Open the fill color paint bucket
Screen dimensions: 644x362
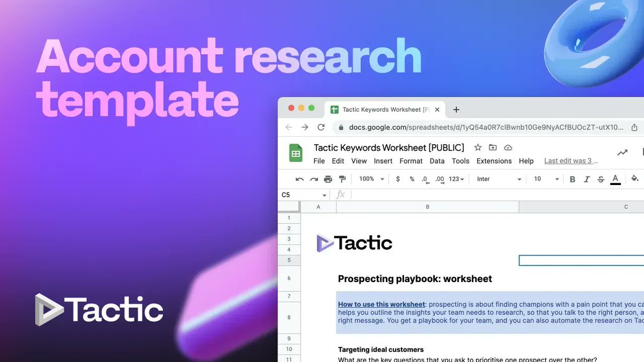click(635, 179)
